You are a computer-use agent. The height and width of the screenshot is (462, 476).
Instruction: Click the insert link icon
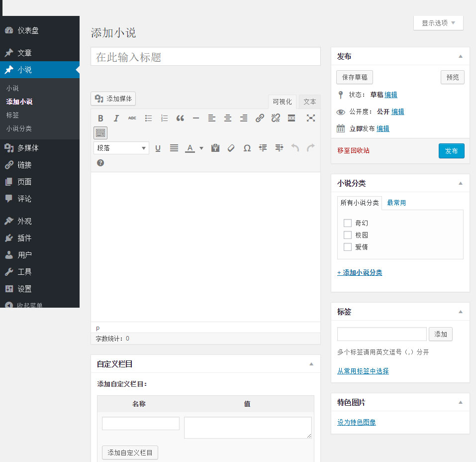point(259,118)
